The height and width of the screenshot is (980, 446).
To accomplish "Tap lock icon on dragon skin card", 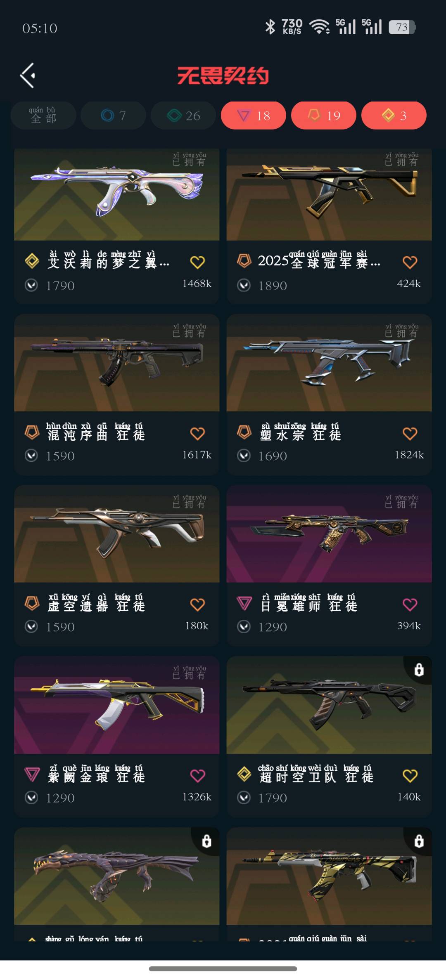I will [206, 841].
